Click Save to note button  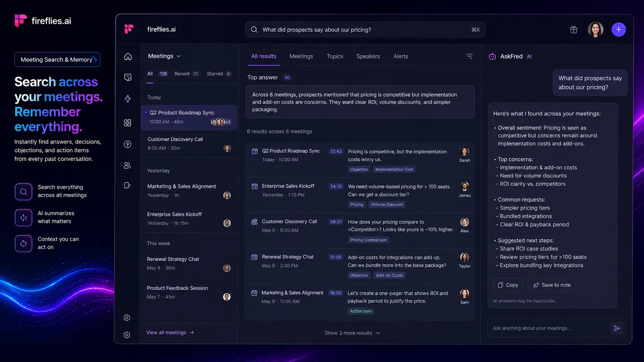pos(552,285)
